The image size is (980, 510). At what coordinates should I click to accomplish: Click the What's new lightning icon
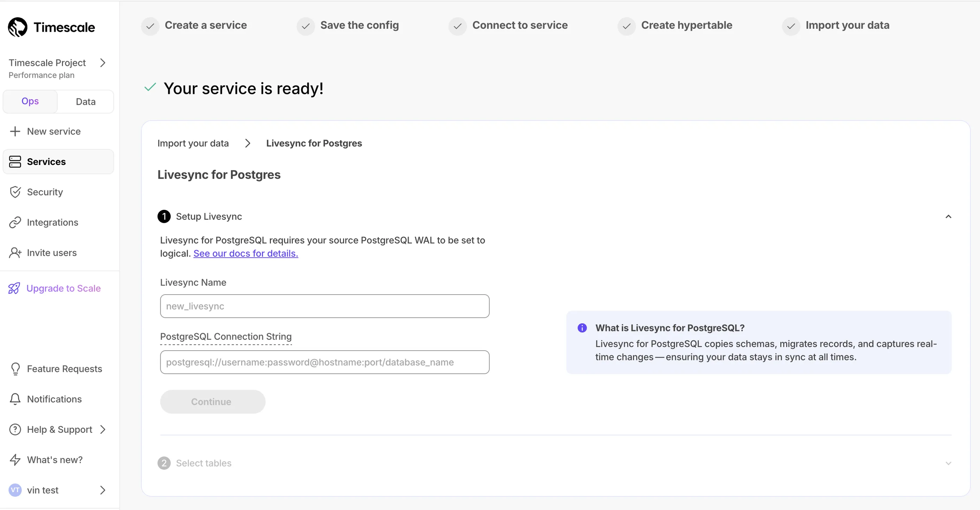(x=15, y=460)
